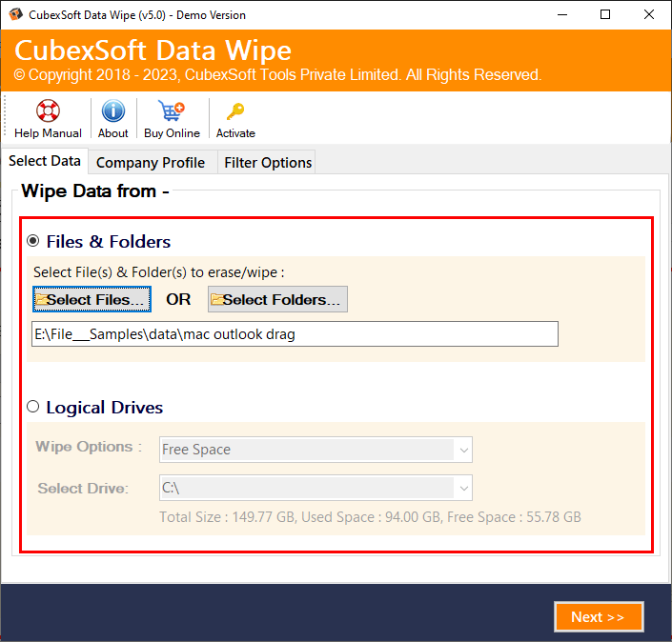Open the Help Manual lifebuoy icon
The image size is (672, 642).
click(48, 111)
